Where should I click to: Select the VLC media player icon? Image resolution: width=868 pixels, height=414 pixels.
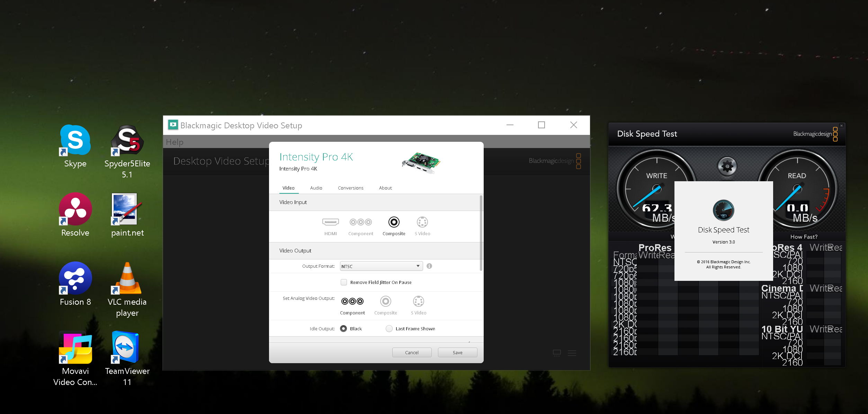(127, 290)
